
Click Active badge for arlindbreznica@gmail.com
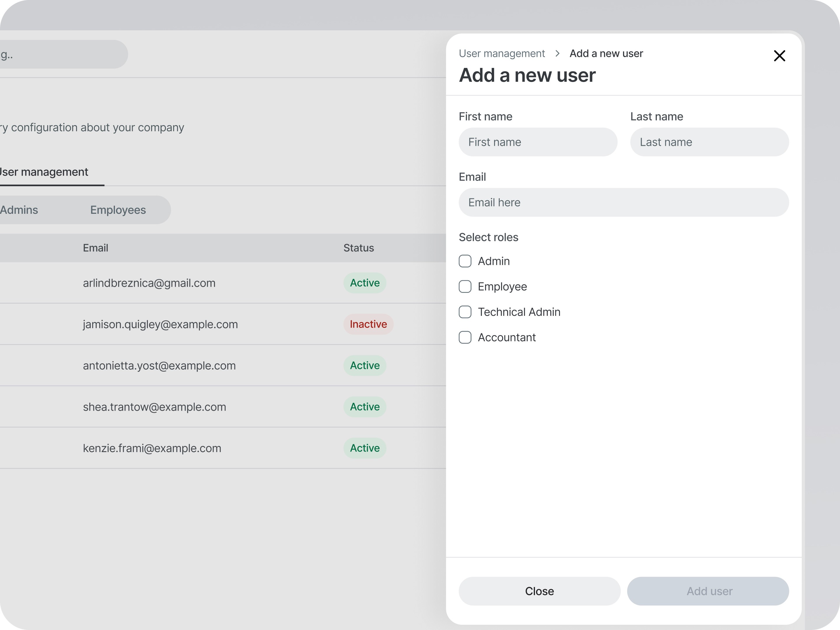365,283
